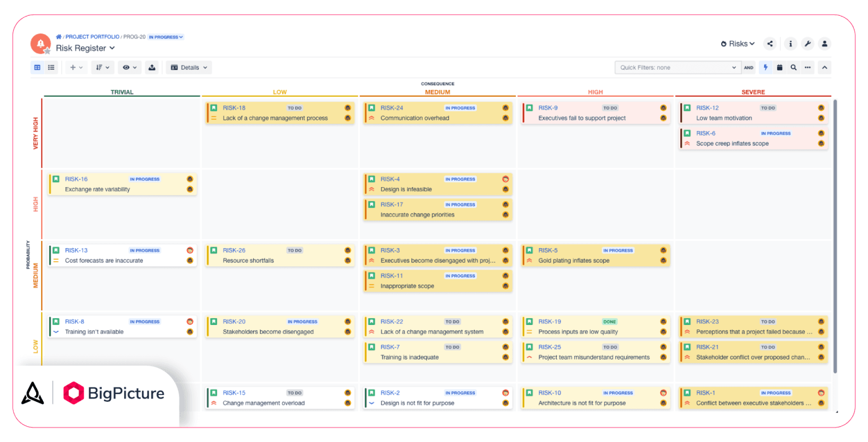Open the sort order dropdown
Image resolution: width=868 pixels, height=442 pixels.
(x=102, y=67)
